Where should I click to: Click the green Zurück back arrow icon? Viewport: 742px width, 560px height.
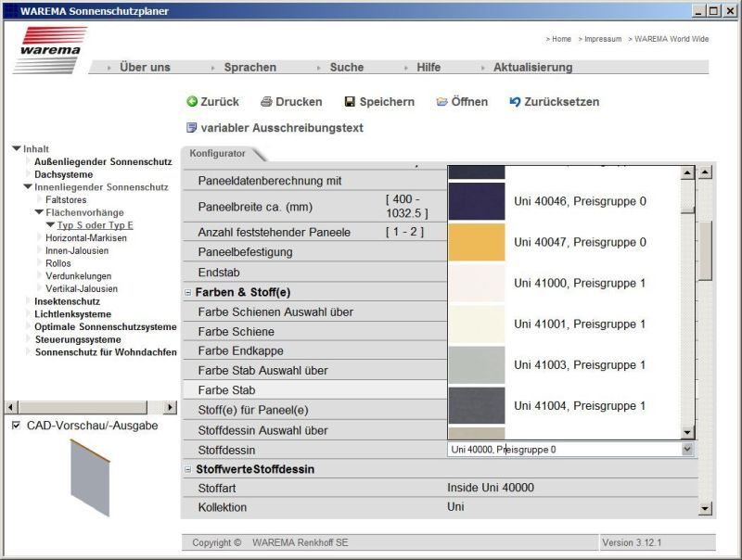click(192, 102)
